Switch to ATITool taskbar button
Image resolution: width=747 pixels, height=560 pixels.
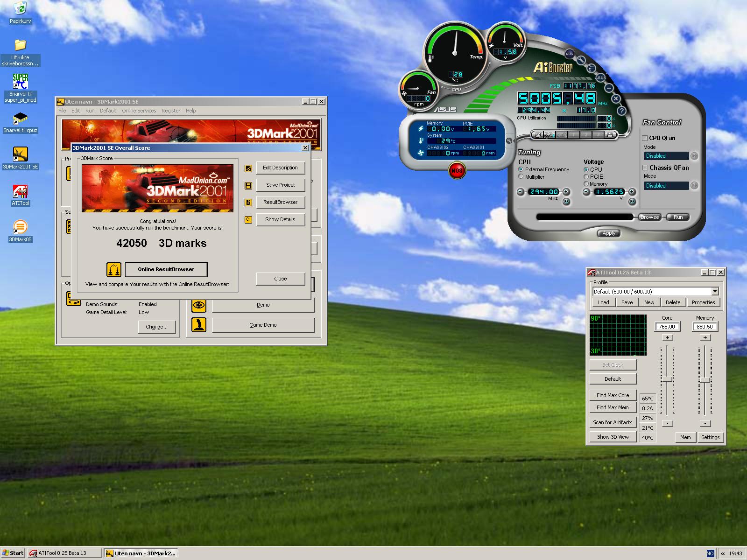pyautogui.click(x=64, y=553)
